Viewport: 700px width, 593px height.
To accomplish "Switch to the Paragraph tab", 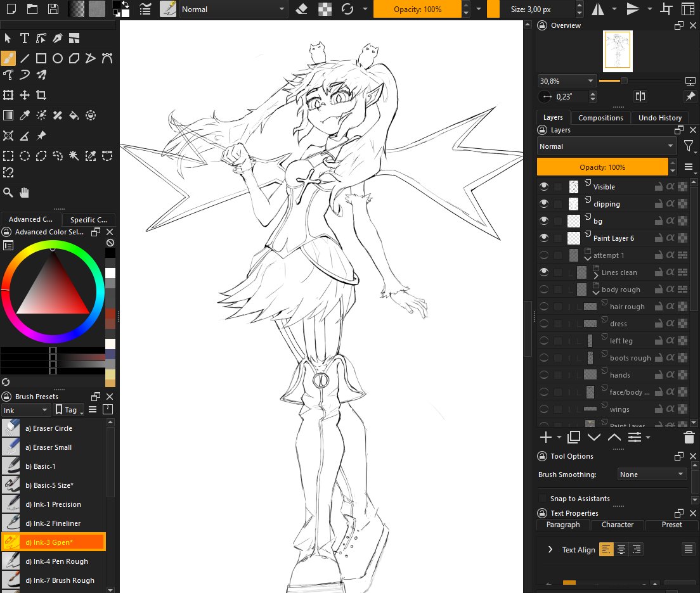I will tap(563, 525).
